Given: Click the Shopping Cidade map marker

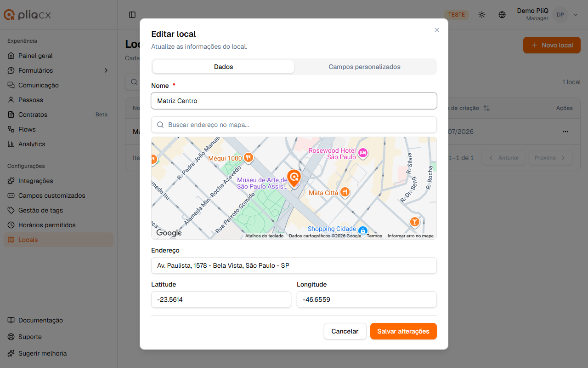Looking at the screenshot, I should click(362, 230).
